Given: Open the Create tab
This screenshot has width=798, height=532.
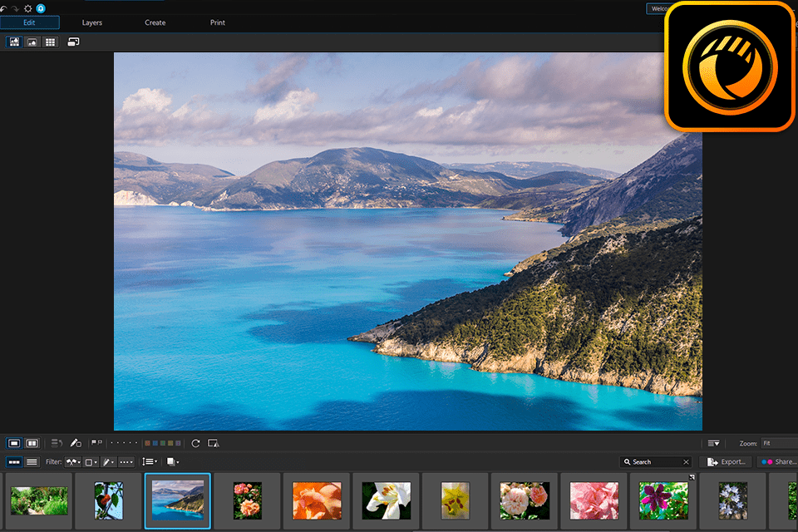Looking at the screenshot, I should click(x=155, y=22).
